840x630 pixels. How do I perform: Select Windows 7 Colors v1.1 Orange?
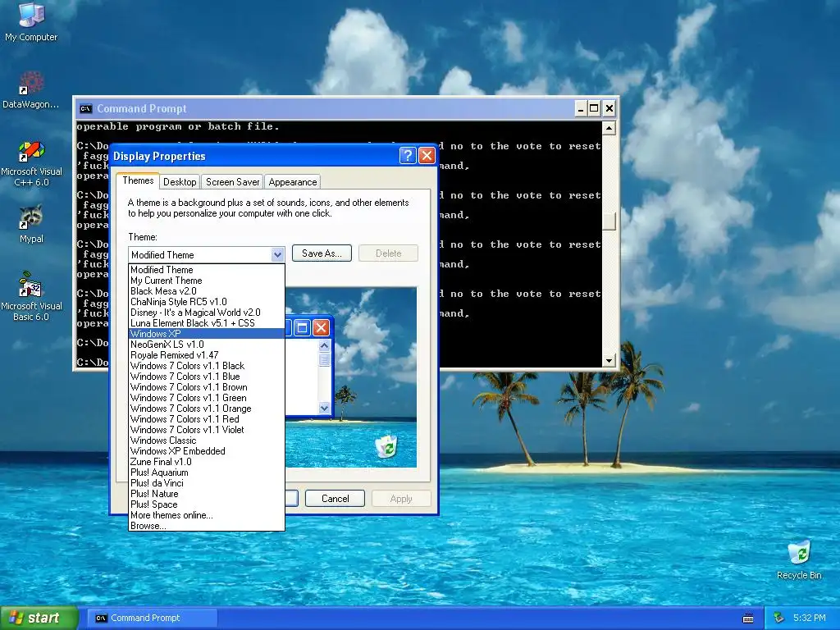click(x=207, y=409)
